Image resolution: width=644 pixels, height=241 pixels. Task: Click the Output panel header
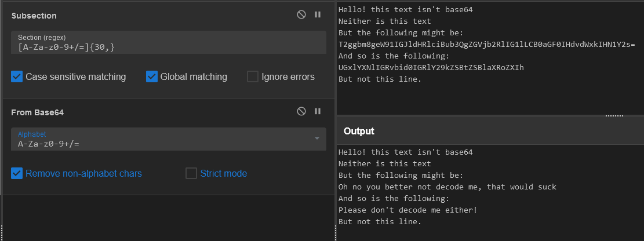click(x=359, y=131)
